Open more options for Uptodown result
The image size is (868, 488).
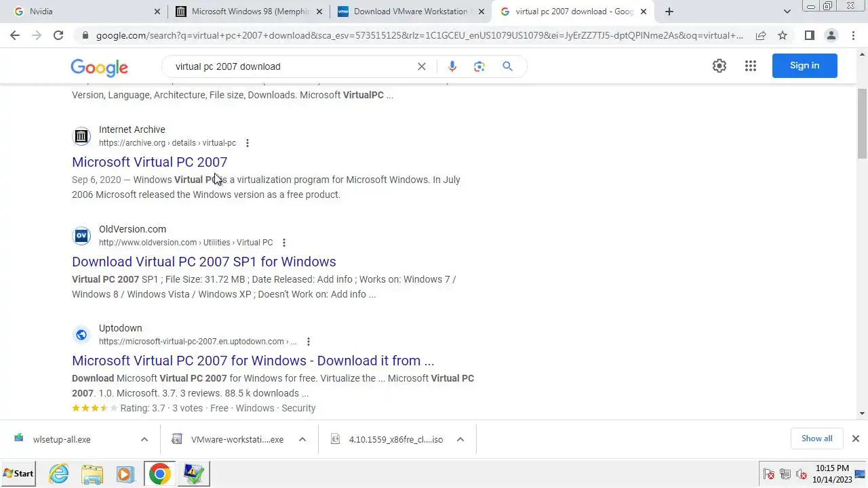pos(309,342)
